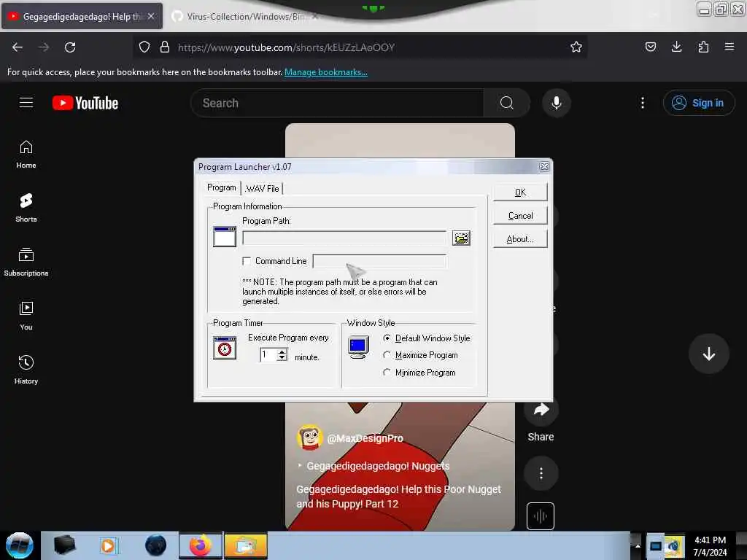
Task: Click the sound waveform icon on the short
Action: click(x=541, y=516)
